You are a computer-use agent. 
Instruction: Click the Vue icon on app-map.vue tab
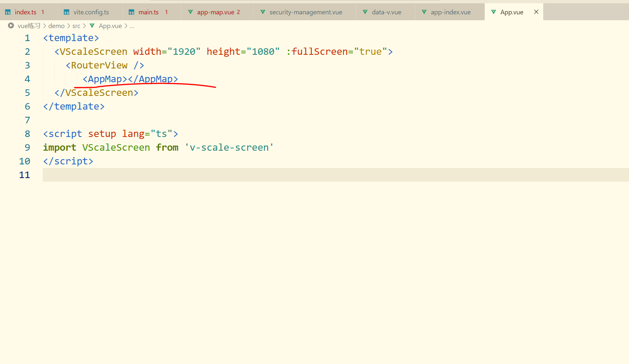(190, 12)
